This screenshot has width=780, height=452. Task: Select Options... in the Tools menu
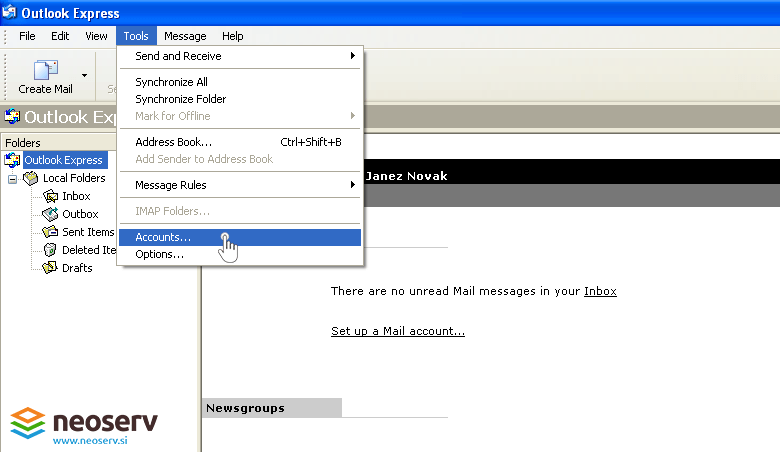tap(240, 254)
